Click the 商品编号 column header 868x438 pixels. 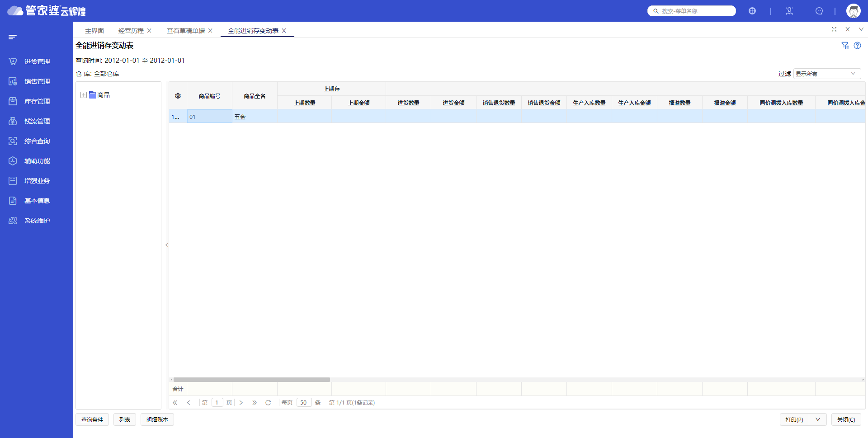click(x=210, y=96)
